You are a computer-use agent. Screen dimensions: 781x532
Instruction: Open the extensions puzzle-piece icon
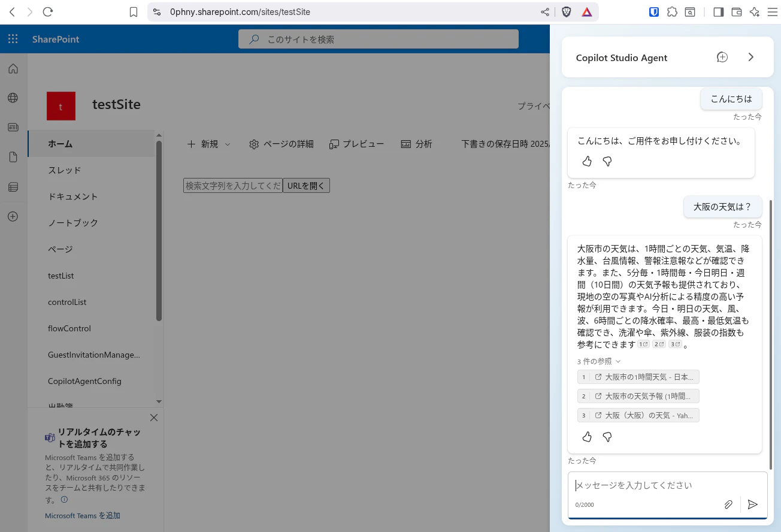click(x=672, y=12)
